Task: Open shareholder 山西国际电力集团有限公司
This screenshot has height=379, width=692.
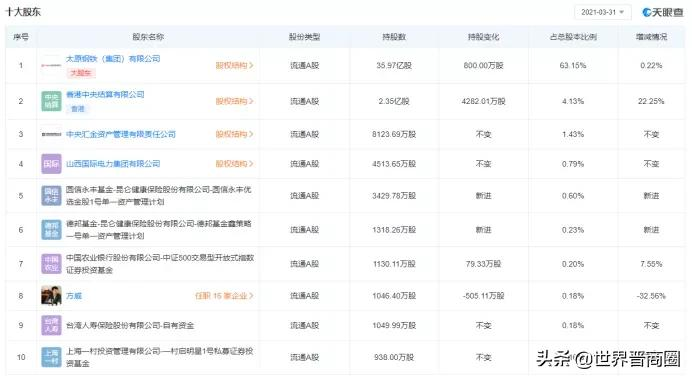Action: (x=113, y=164)
